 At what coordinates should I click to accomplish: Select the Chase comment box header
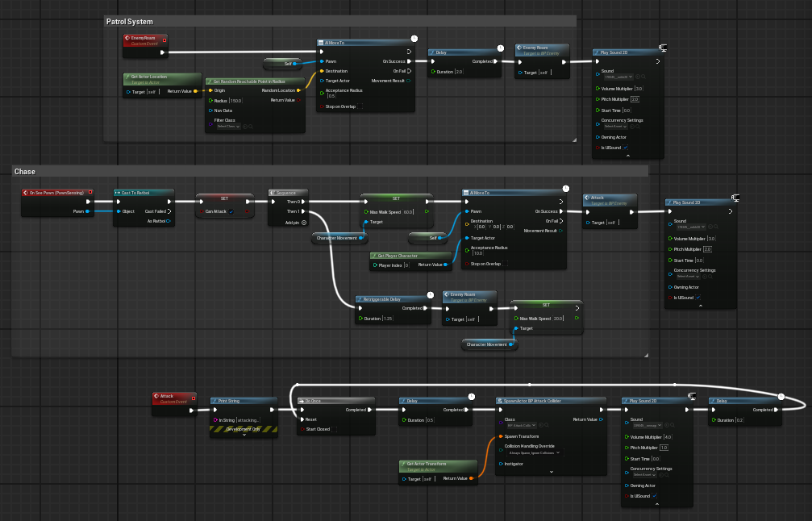330,172
